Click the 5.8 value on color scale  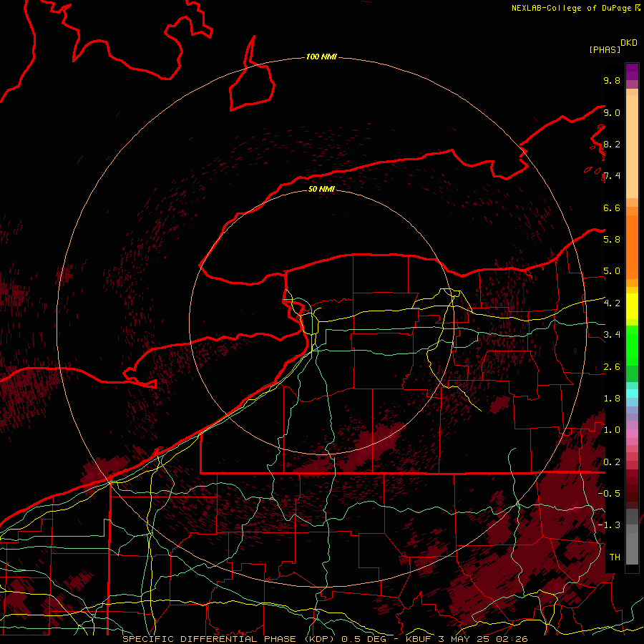click(612, 239)
